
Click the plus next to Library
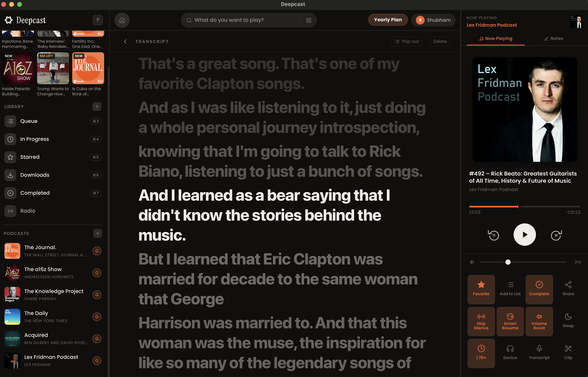coord(97,107)
